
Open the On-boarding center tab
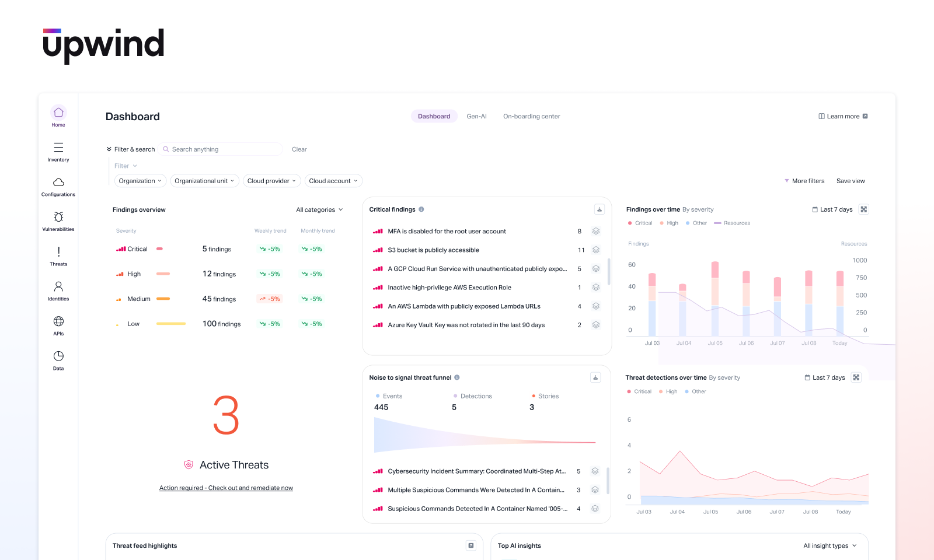pyautogui.click(x=531, y=116)
